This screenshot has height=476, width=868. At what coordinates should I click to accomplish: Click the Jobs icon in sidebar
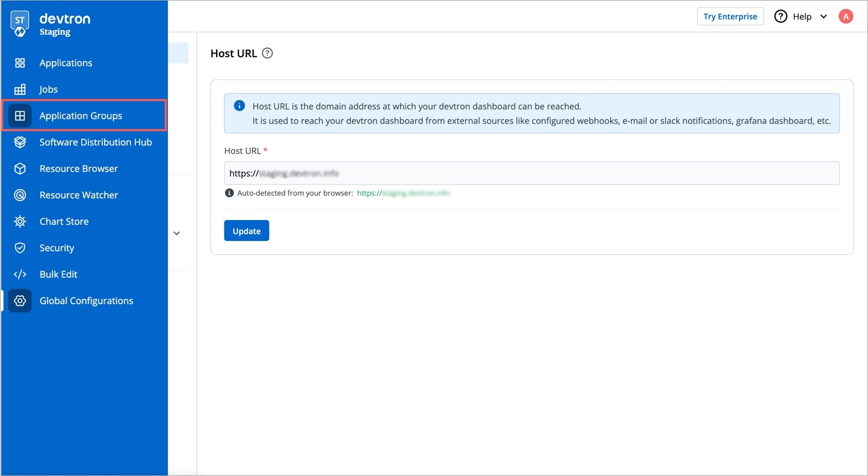pos(20,90)
